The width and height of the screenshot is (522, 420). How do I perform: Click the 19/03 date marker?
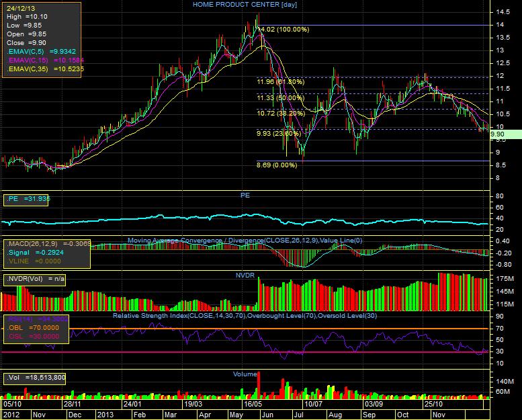coord(193,404)
